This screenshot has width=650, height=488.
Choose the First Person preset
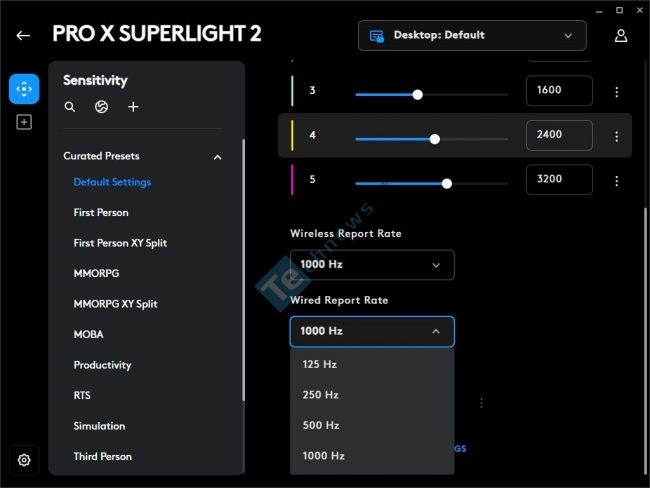[x=101, y=212]
